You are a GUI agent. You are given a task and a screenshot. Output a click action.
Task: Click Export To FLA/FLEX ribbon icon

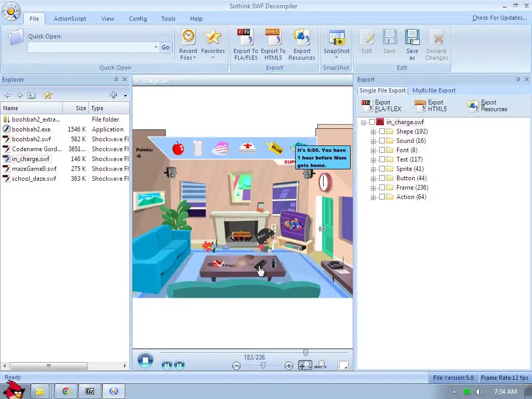246,45
